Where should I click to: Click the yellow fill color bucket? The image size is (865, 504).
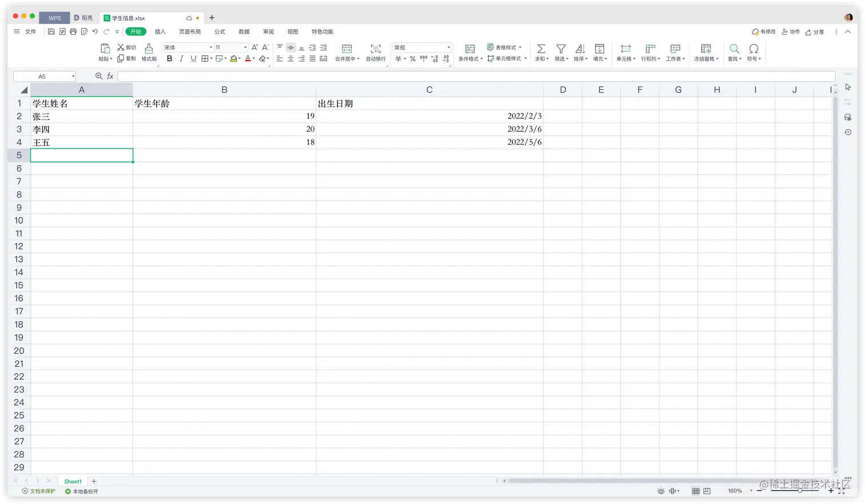tap(233, 58)
